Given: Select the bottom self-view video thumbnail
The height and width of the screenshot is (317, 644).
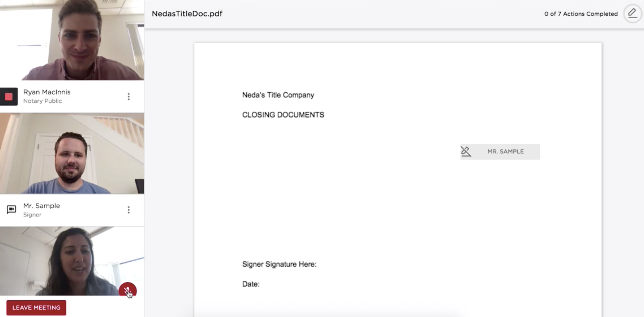Looking at the screenshot, I should [x=72, y=261].
